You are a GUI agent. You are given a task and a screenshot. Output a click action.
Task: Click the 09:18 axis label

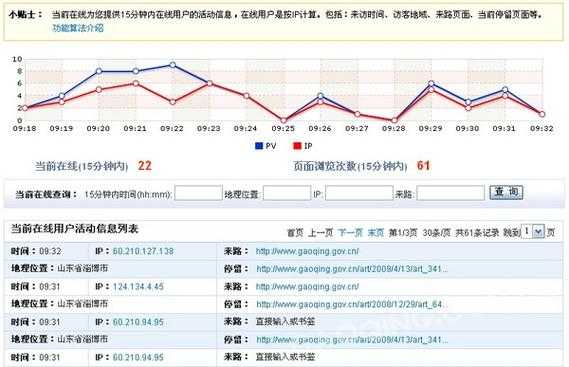pos(24,129)
